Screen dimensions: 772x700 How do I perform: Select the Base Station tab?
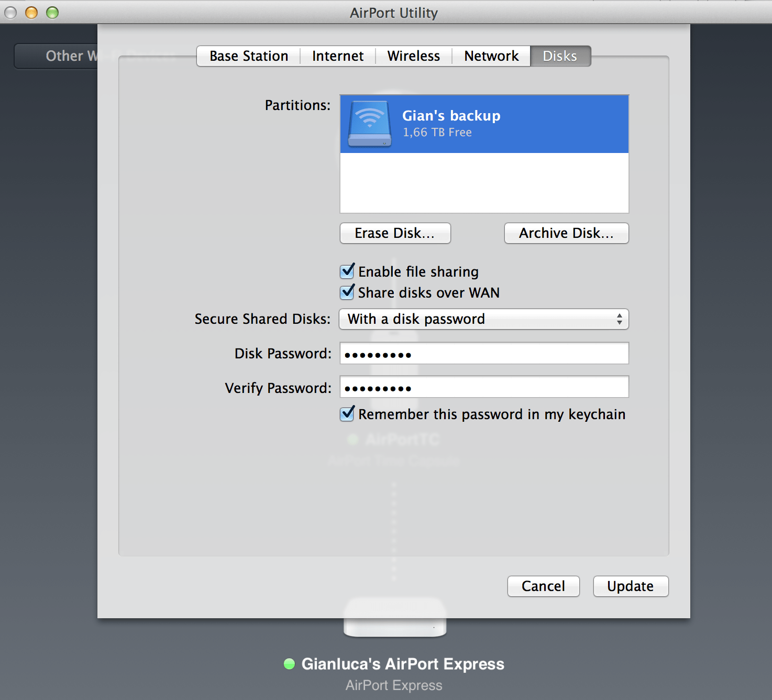248,56
